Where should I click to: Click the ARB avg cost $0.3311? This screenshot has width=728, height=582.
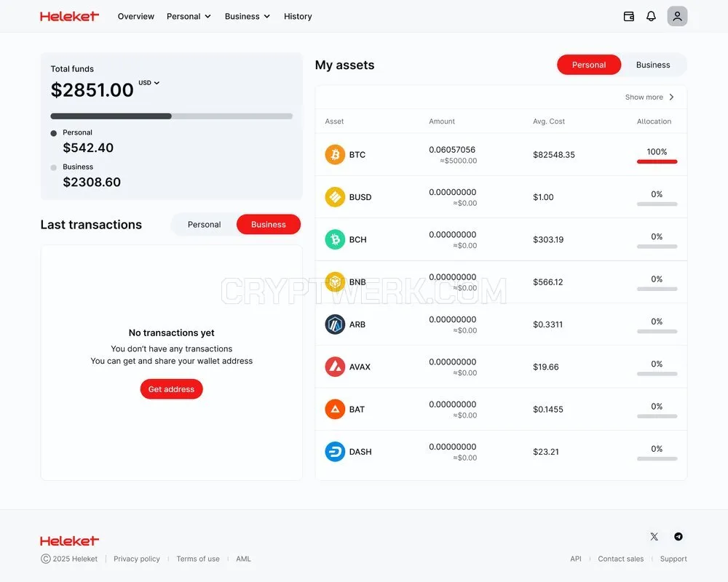point(548,324)
